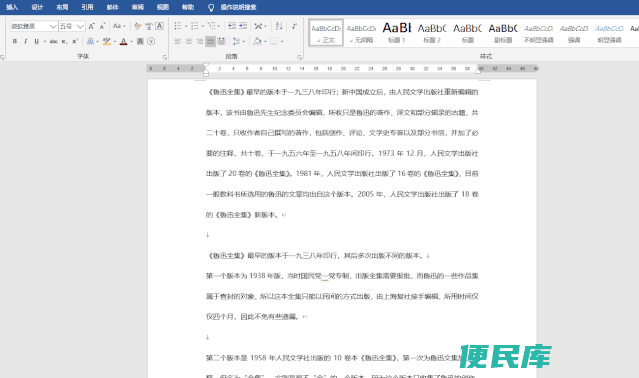
Task: Open the 布局 (Layout) tab
Action: click(x=62, y=7)
